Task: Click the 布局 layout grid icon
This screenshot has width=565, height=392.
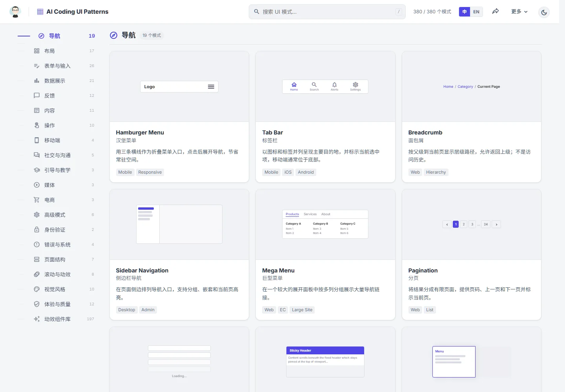Action: click(36, 51)
